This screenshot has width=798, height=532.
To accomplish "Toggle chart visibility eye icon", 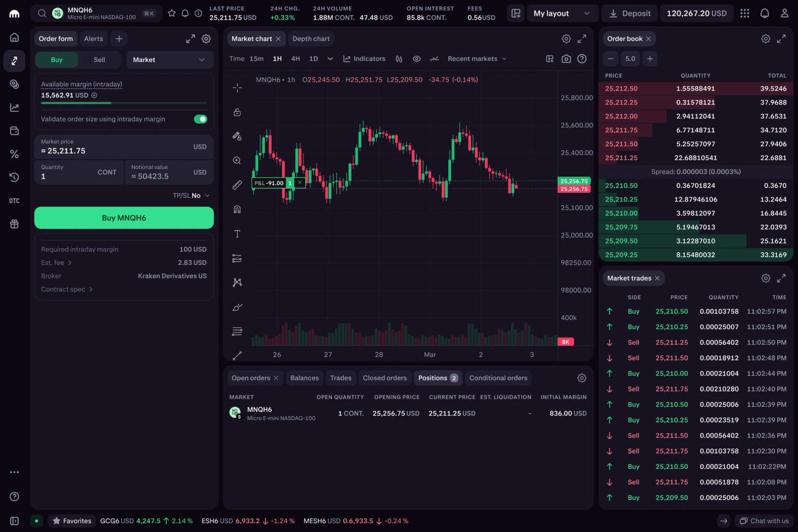I will click(417, 59).
